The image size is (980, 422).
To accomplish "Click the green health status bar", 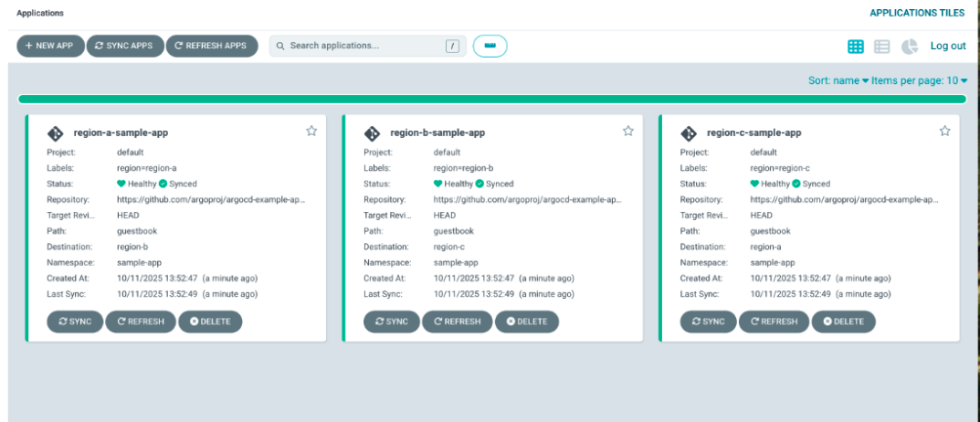I will pyautogui.click(x=491, y=99).
